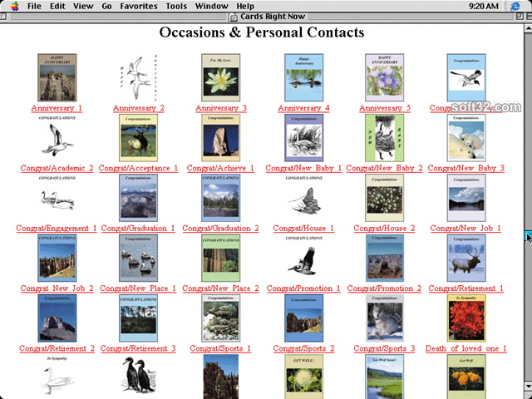
Task: Open the Congrat/New Baby 3 link
Action: (466, 168)
